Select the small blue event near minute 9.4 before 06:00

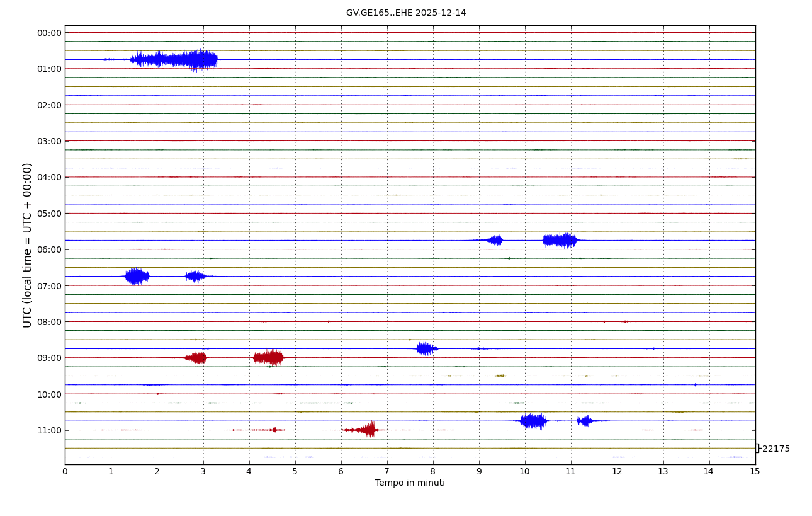coord(494,240)
